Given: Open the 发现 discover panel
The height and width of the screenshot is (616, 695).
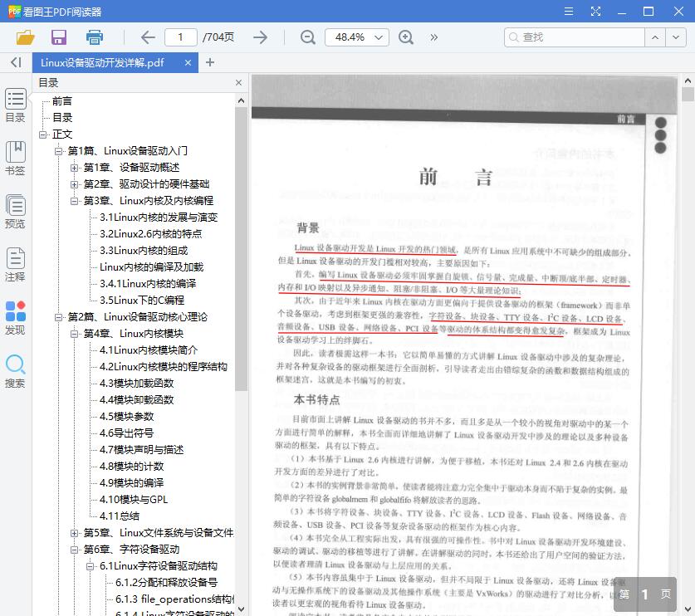Looking at the screenshot, I should pos(16,318).
